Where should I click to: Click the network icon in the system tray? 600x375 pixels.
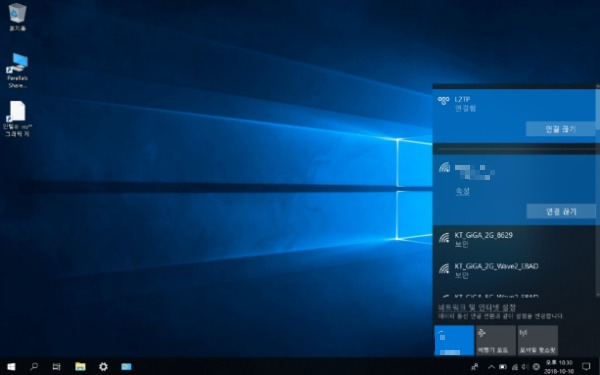pos(515,367)
